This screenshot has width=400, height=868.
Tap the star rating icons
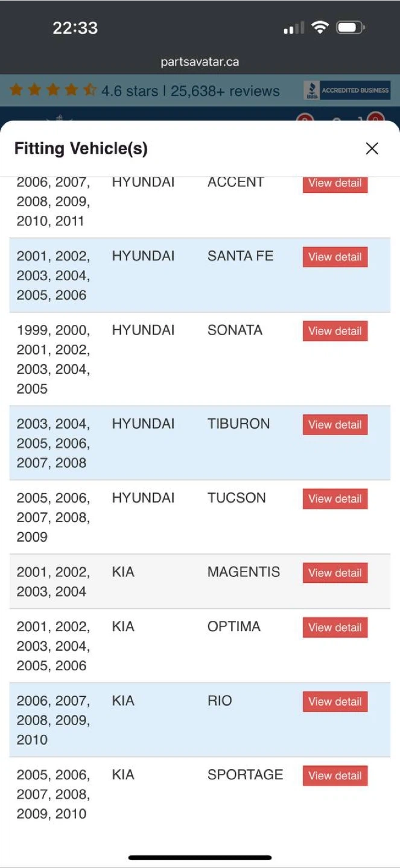[x=53, y=90]
